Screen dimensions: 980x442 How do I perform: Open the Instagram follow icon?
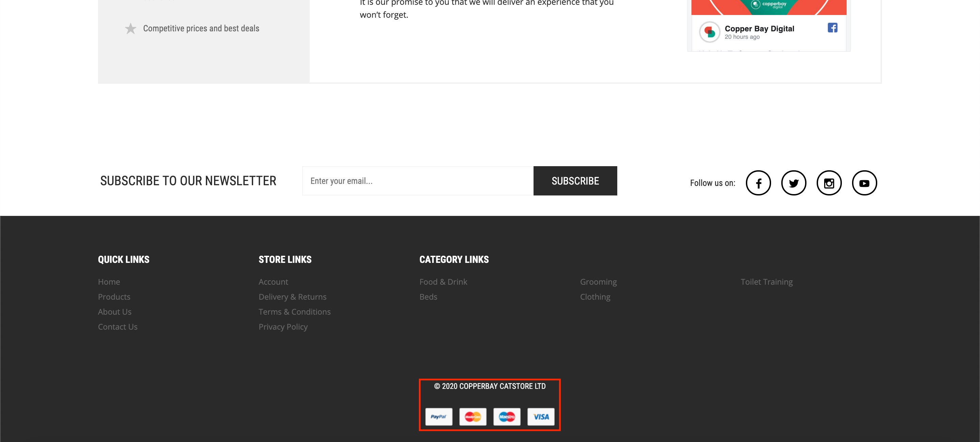coord(829,183)
